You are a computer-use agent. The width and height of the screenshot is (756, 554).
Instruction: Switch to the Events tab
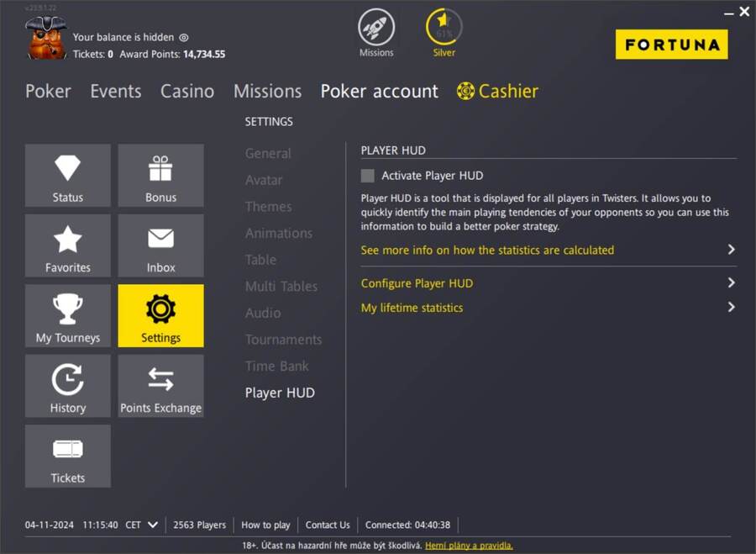pos(116,91)
